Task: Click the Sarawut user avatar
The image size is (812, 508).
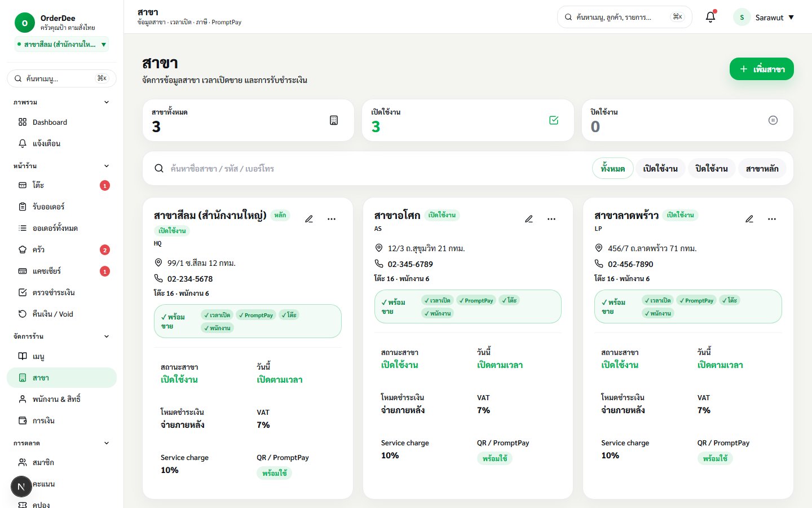Action: tap(742, 17)
